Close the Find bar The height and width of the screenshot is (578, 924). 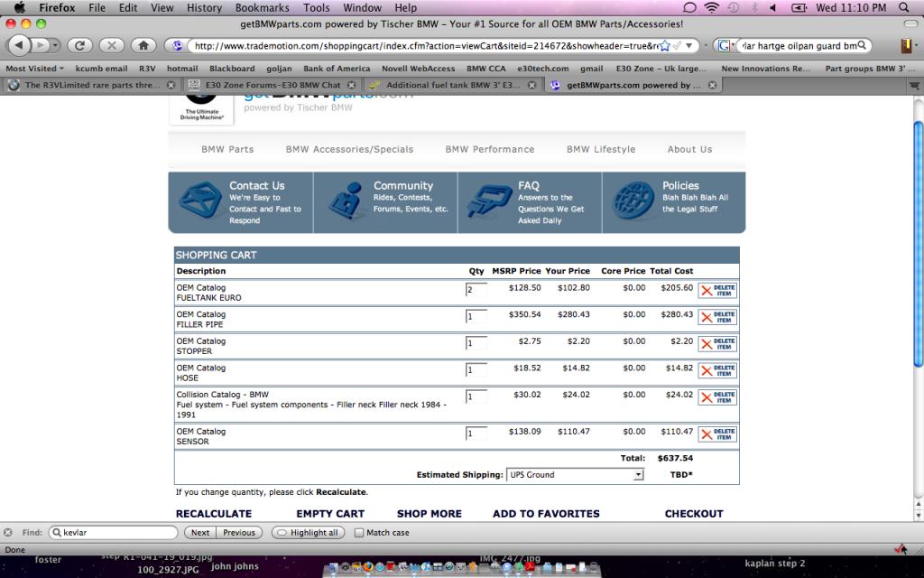tap(8, 533)
